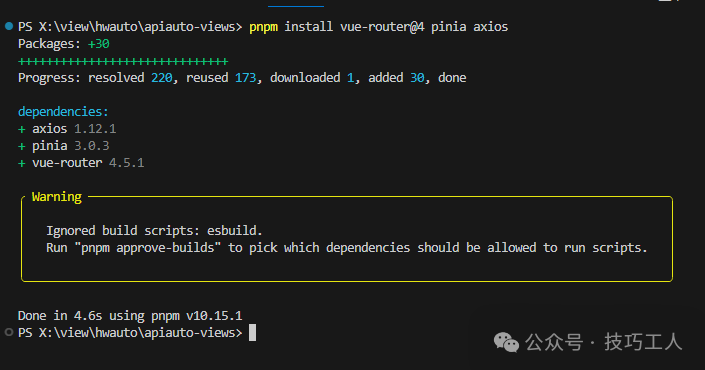The height and width of the screenshot is (370, 705).
Task: Click the 'dependencies:' heading
Action: pos(63,112)
